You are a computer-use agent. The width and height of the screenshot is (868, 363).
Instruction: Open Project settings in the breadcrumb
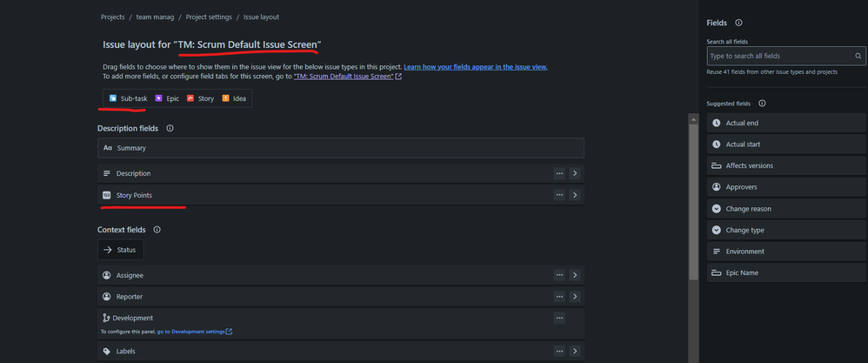[209, 17]
